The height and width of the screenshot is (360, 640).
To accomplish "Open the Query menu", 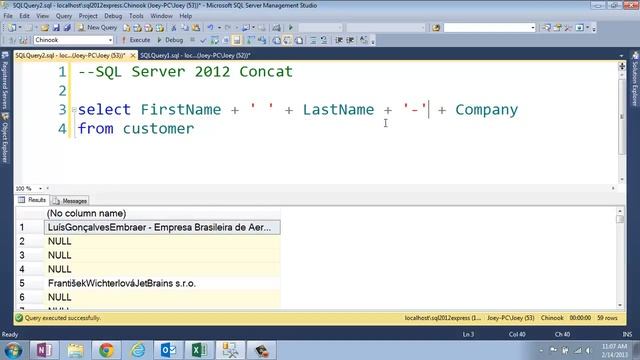I will click(x=64, y=16).
